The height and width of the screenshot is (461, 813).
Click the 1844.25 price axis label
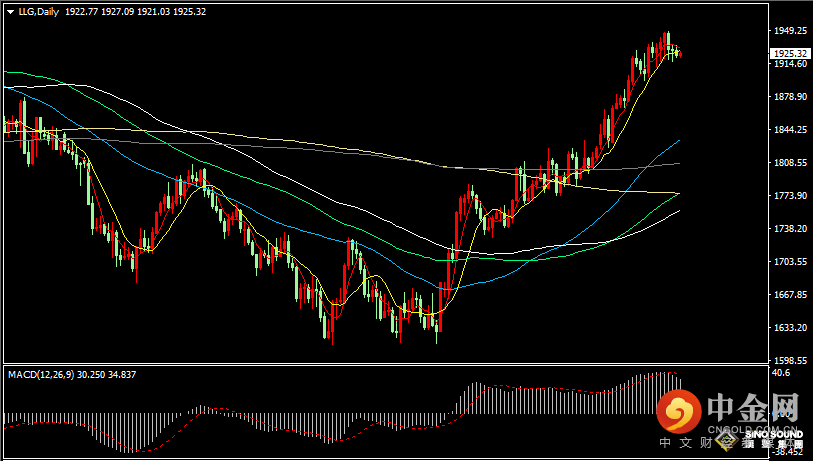(790, 130)
